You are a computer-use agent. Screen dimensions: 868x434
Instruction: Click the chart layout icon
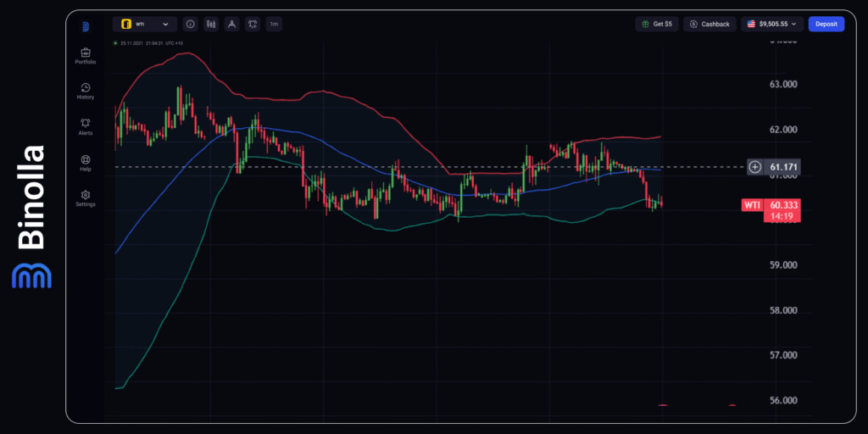coord(253,25)
